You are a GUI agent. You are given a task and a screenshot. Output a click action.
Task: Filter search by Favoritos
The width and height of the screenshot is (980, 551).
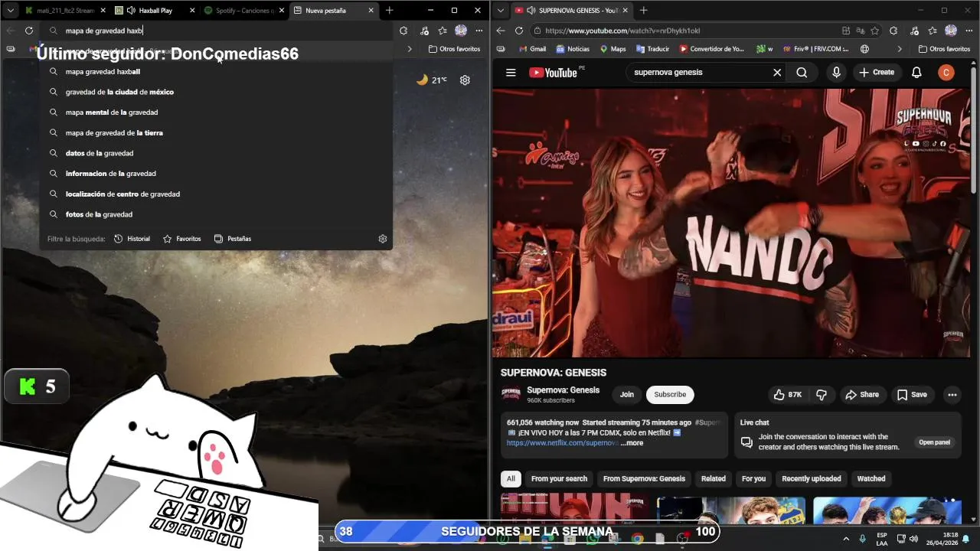[x=181, y=239]
